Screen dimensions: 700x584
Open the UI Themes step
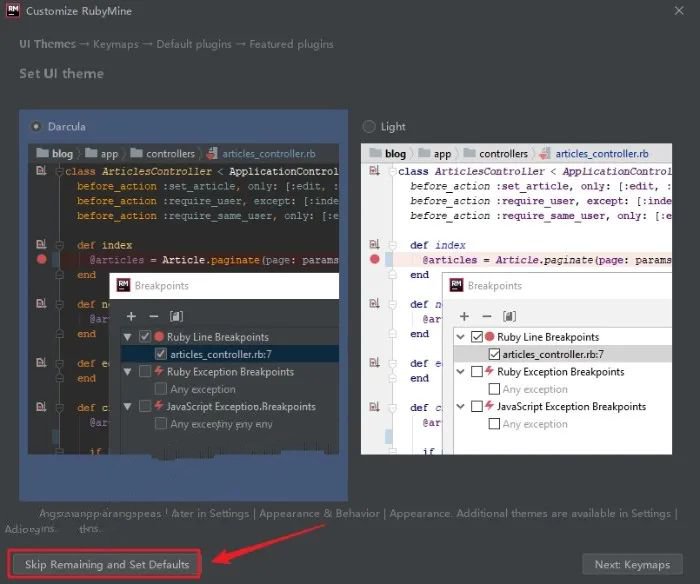[47, 44]
